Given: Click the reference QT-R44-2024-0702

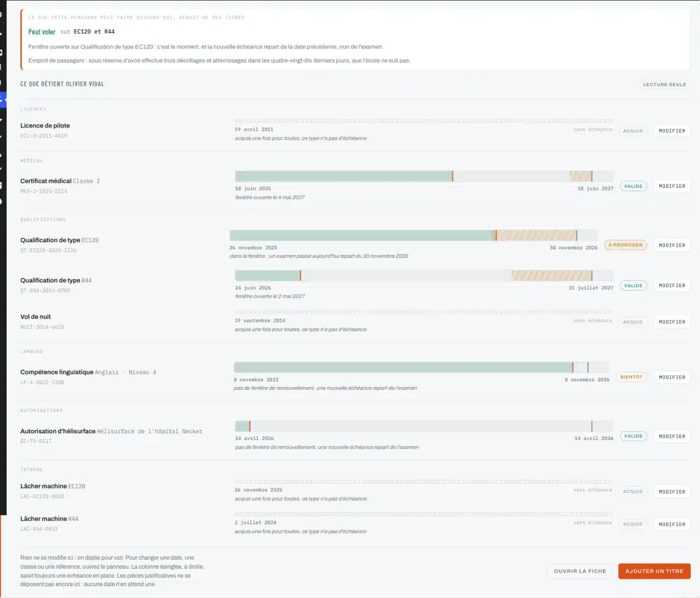Looking at the screenshot, I should pos(45,291).
